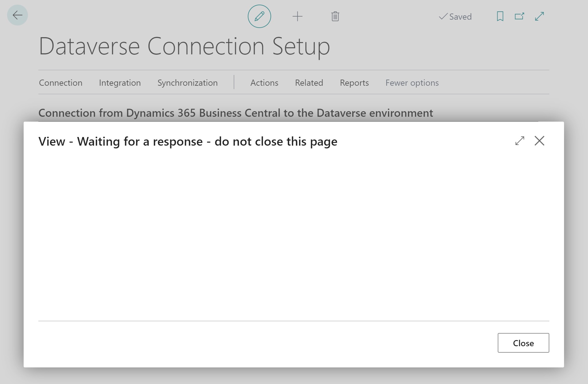588x384 pixels.
Task: Open the Synchronization menu
Action: click(x=187, y=83)
